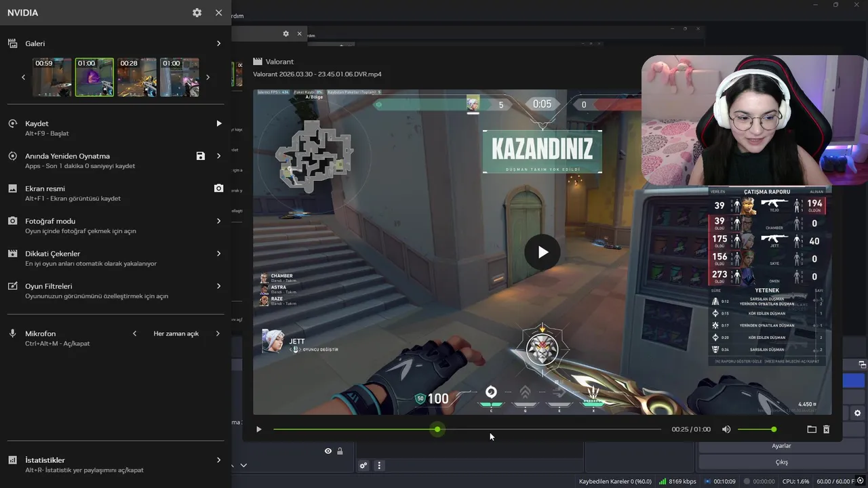Expand Fotoğraf modu options
Image resolution: width=868 pixels, height=488 pixels.
pos(218,221)
